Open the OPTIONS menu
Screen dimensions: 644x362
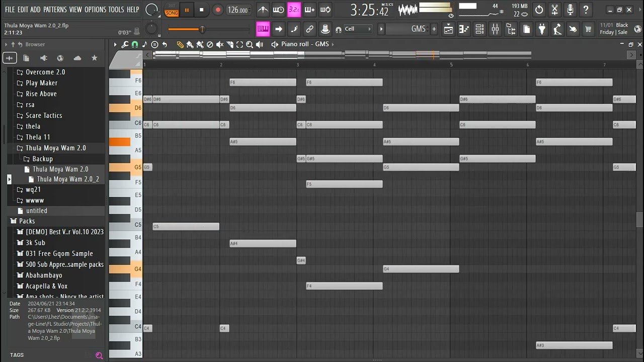(95, 10)
